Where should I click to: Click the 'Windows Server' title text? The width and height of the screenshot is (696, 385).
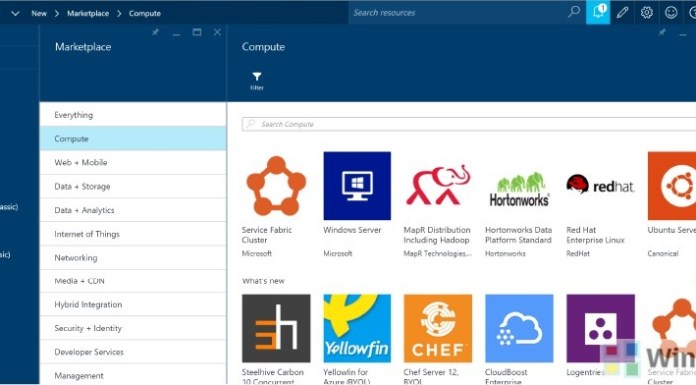tap(352, 230)
